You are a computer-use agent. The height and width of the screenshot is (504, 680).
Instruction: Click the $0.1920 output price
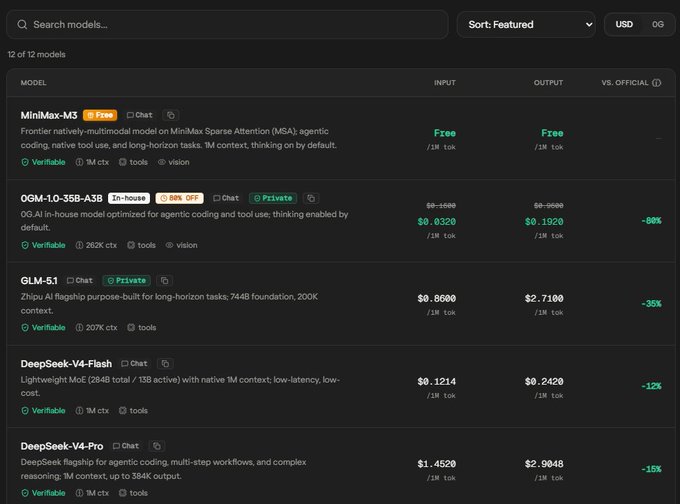(x=544, y=222)
